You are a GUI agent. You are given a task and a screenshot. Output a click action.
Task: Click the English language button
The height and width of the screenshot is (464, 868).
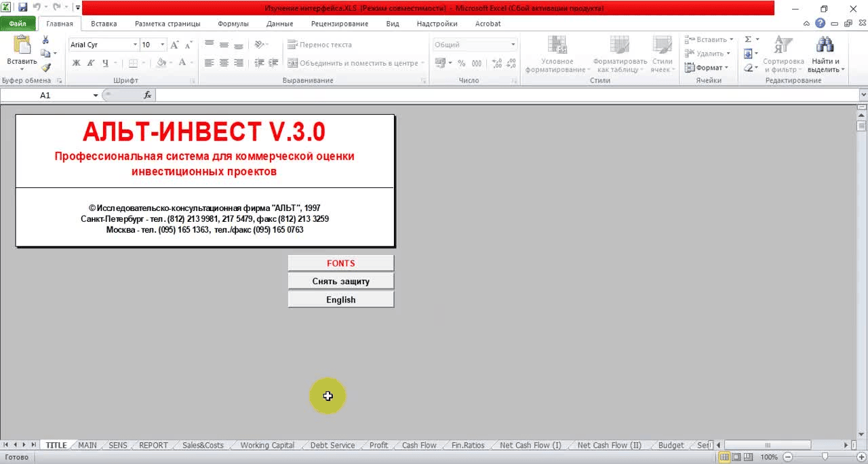click(x=340, y=300)
